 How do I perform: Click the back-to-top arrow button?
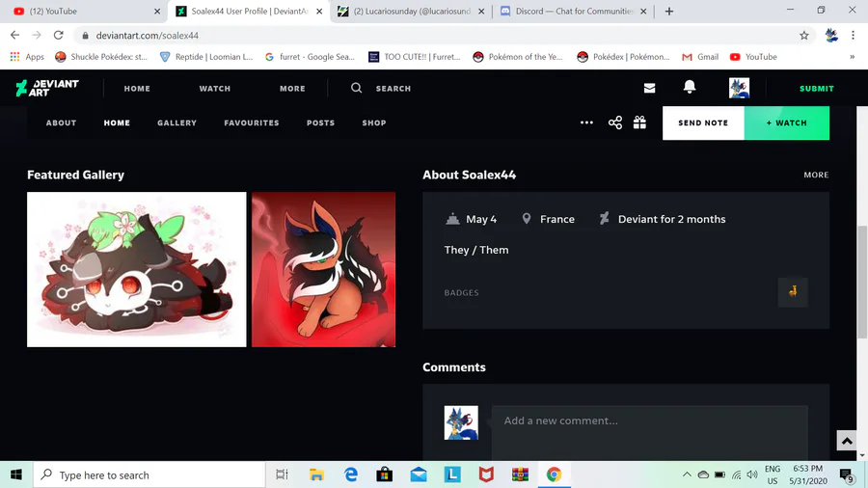tap(847, 441)
